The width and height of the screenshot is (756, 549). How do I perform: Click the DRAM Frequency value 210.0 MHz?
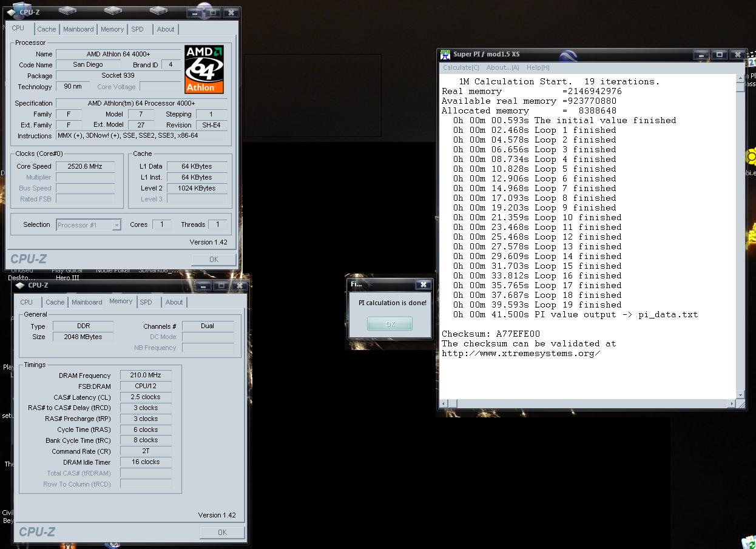[x=146, y=376]
